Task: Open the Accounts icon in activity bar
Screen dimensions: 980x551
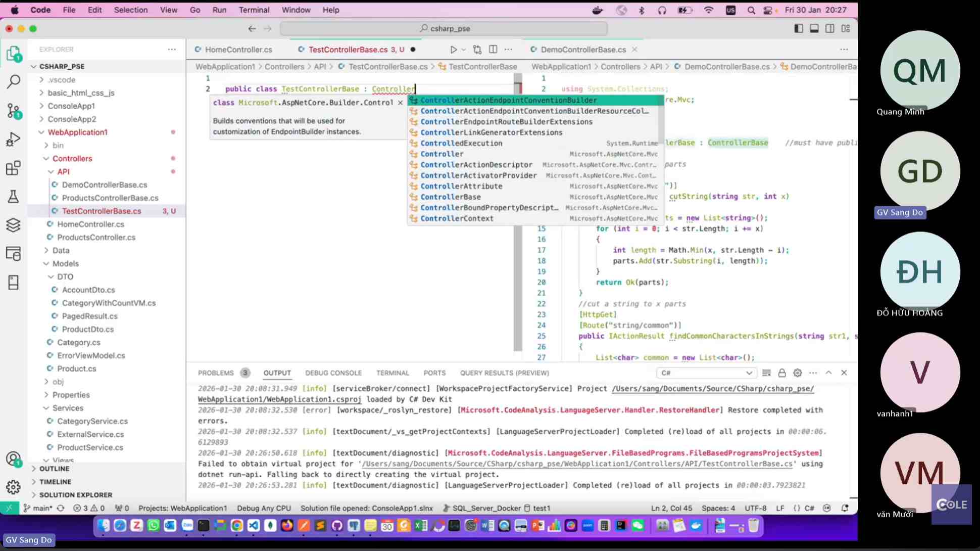Action: pos(14,459)
